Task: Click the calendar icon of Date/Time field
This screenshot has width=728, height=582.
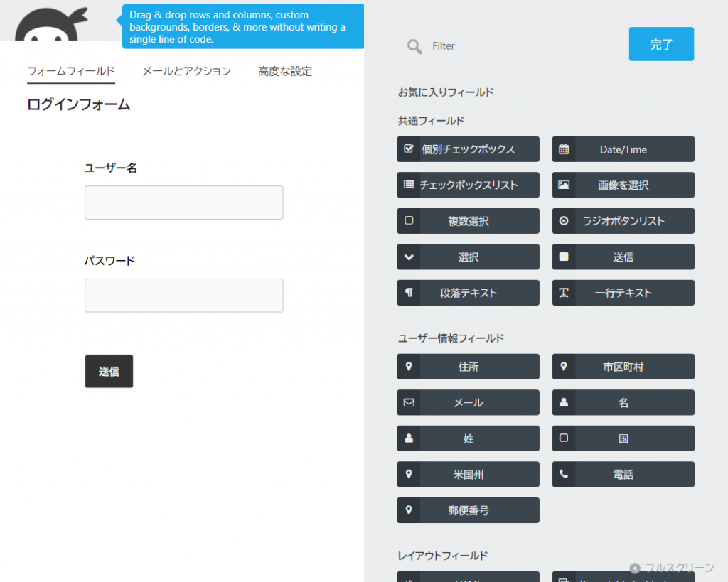Action: (x=564, y=149)
